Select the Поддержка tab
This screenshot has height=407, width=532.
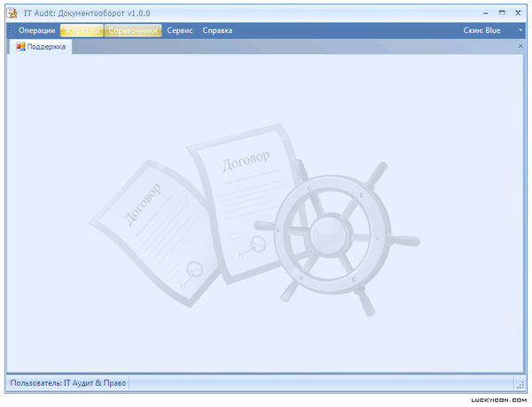(46, 46)
